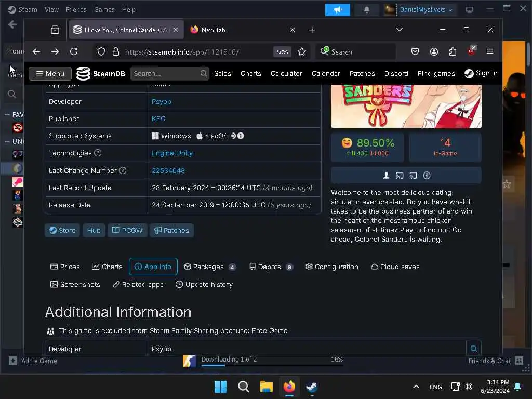Bookmark this page with star icon
This screenshot has width=532, height=399.
coord(302,51)
